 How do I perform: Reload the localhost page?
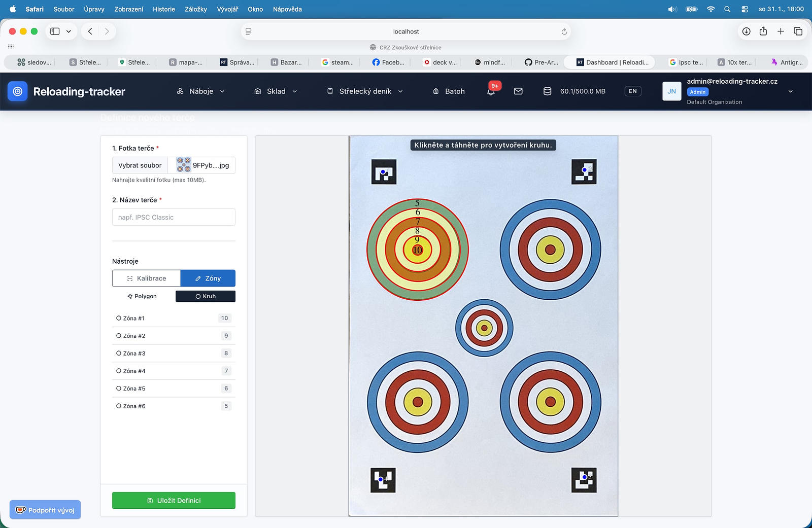click(564, 31)
